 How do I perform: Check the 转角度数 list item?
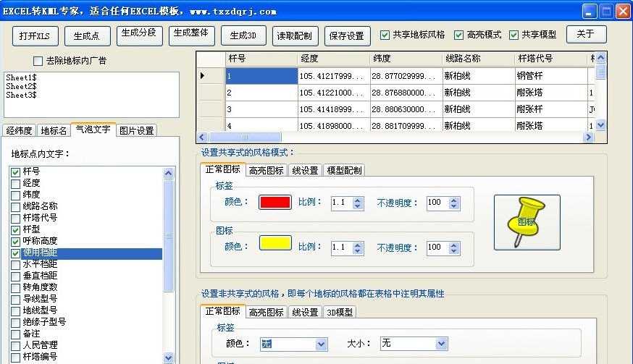coord(15,288)
